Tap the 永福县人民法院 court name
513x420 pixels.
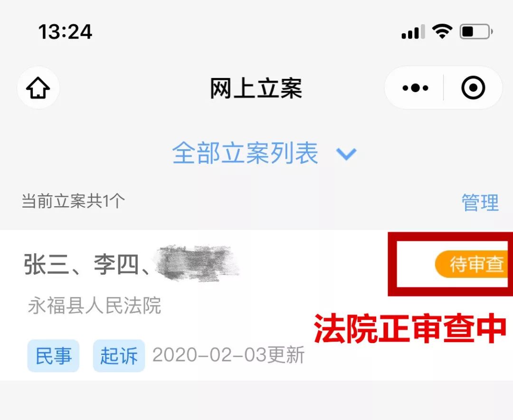click(95, 306)
